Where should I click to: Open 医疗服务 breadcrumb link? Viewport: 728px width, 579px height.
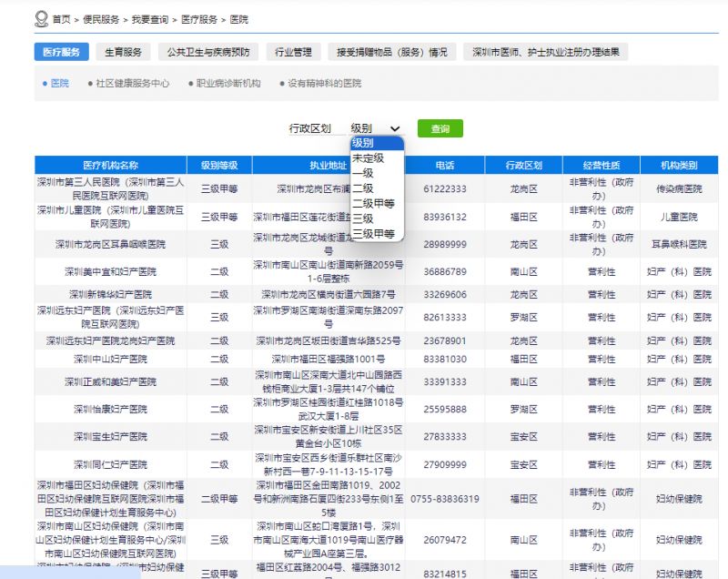pyautogui.click(x=199, y=19)
